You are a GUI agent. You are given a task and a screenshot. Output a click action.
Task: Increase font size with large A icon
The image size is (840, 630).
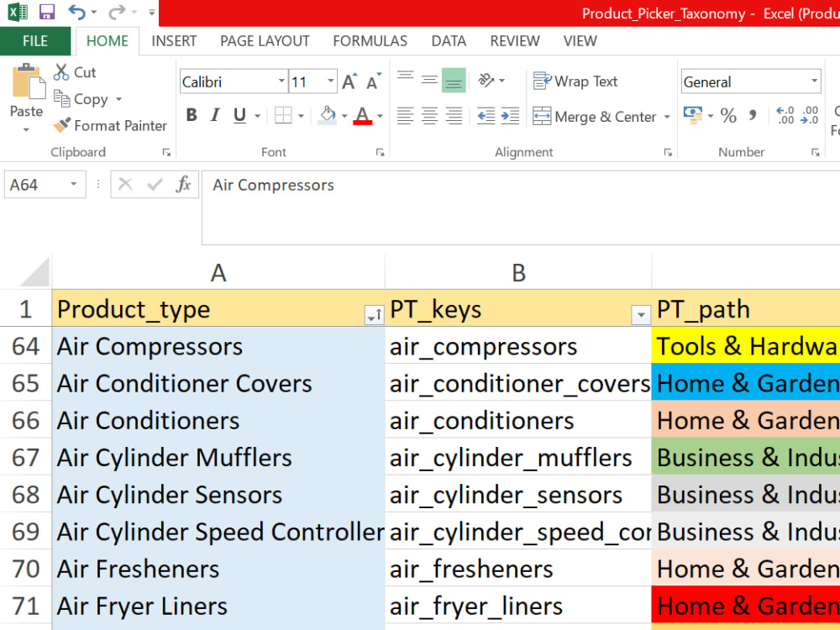coord(349,81)
